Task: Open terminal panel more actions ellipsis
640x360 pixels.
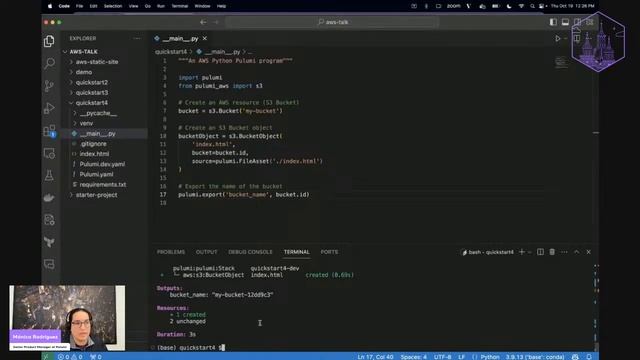Action: 564,252
